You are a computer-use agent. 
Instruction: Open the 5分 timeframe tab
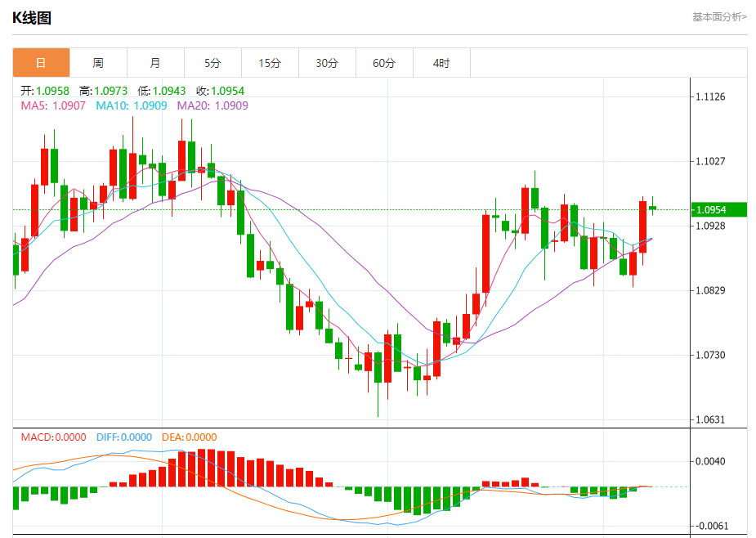tap(212, 63)
